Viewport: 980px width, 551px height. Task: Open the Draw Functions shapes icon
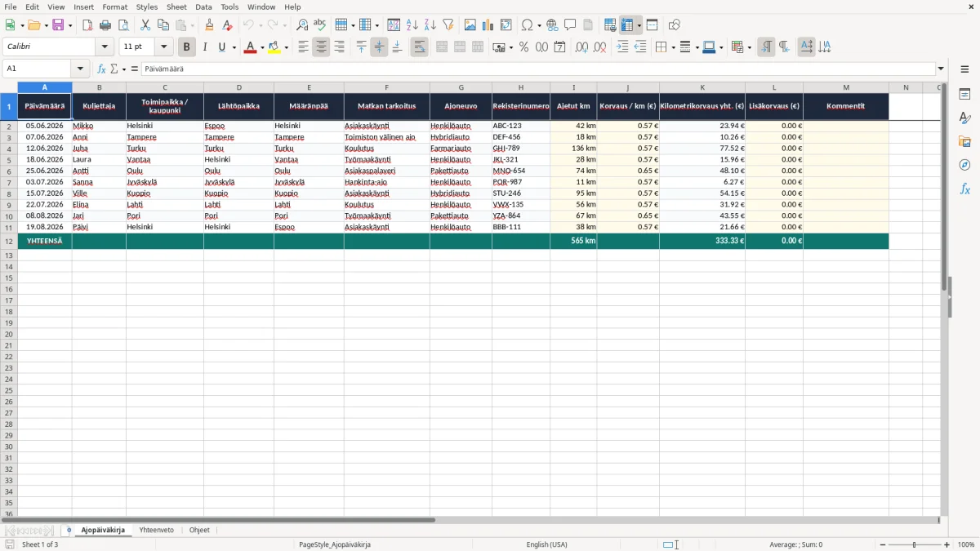[675, 25]
